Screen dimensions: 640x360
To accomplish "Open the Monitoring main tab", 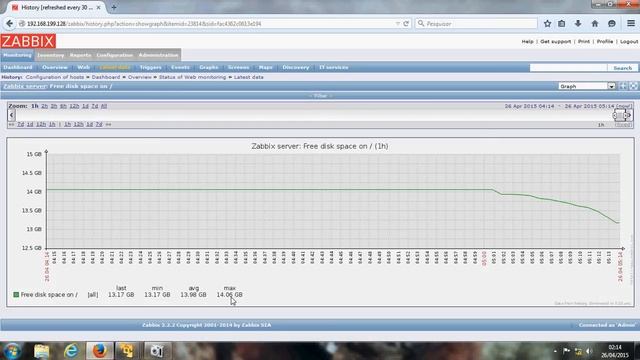I will tap(17, 55).
